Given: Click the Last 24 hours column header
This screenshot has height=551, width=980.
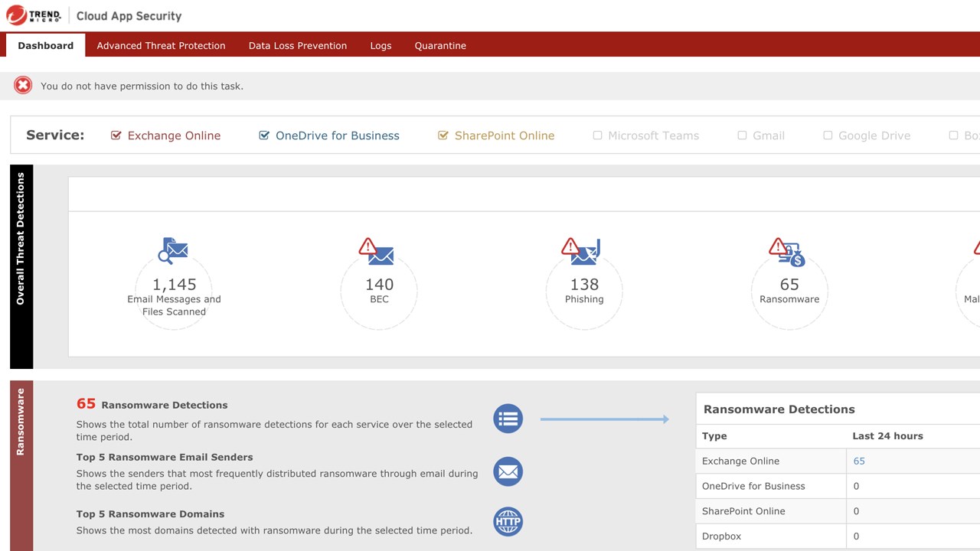Looking at the screenshot, I should [887, 435].
